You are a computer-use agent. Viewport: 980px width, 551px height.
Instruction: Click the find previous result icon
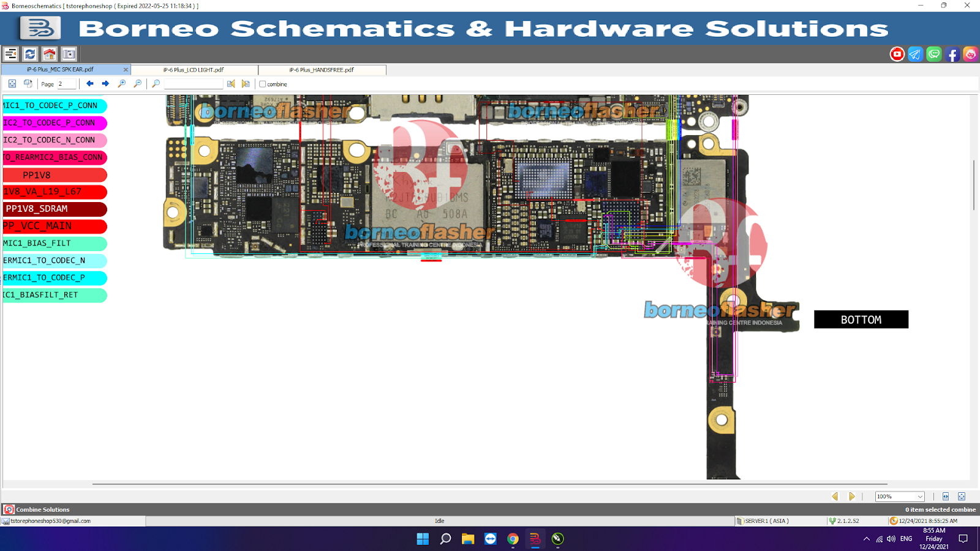click(x=231, y=84)
